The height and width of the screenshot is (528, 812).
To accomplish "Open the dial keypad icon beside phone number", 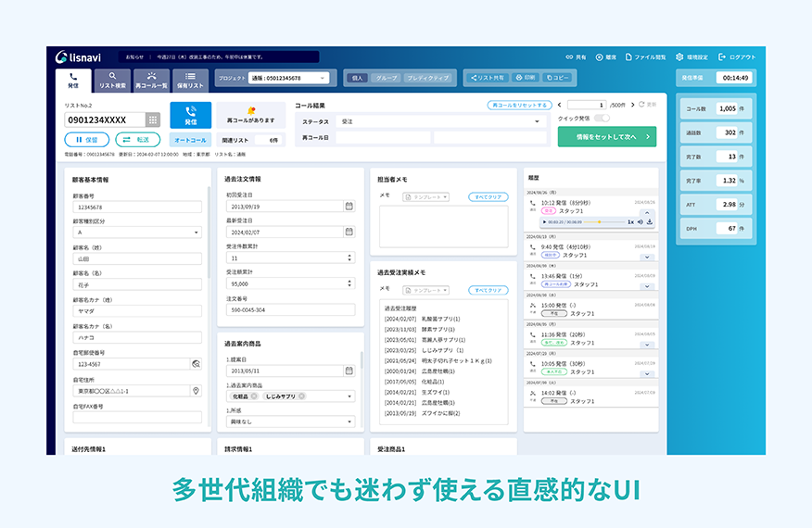I will 152,119.
